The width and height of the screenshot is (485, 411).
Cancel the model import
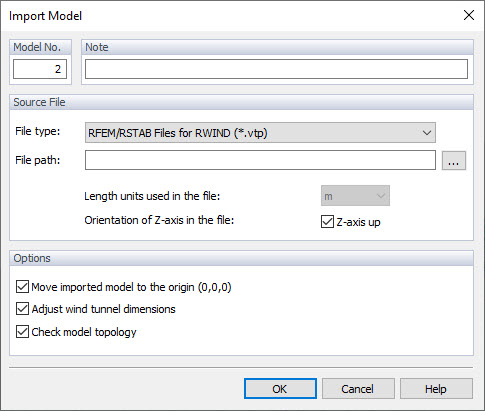point(358,389)
